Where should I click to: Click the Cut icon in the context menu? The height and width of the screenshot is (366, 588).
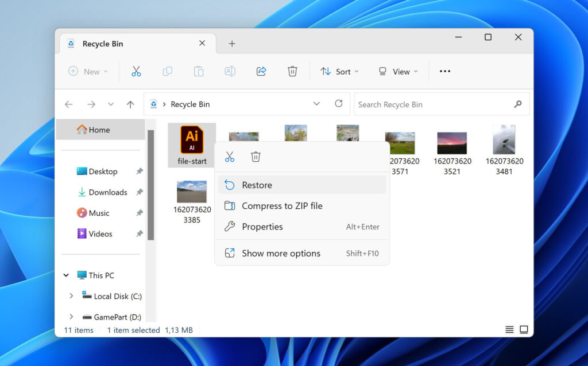(x=229, y=156)
